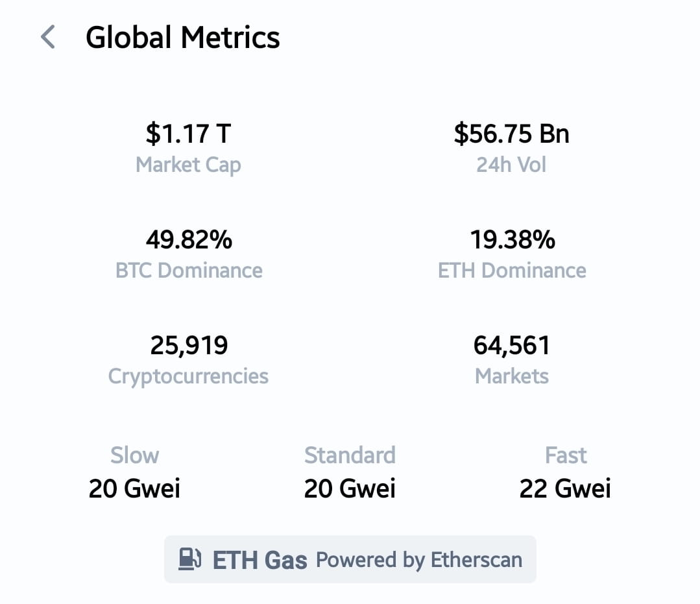The width and height of the screenshot is (700, 604).
Task: Click the BTC Dominance label
Action: pyautogui.click(x=189, y=270)
